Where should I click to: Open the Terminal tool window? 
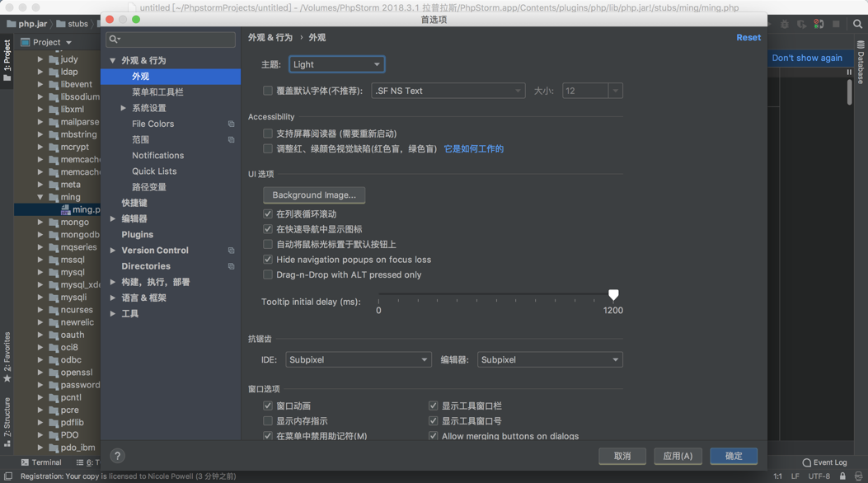(41, 462)
